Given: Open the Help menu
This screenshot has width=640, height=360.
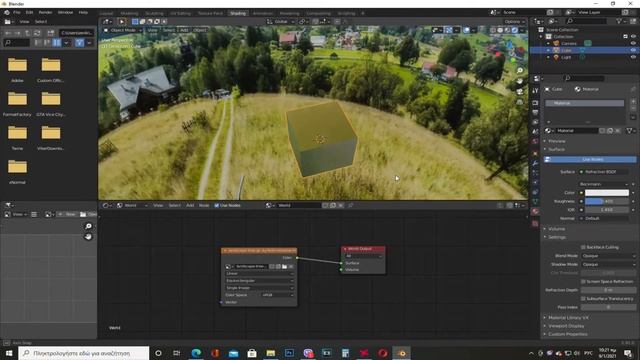Looking at the screenshot, I should [83, 13].
